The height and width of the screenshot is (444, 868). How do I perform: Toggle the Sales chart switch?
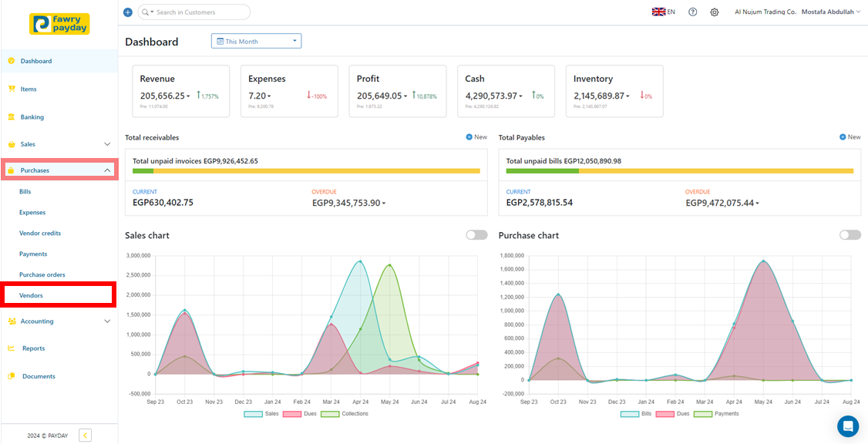[x=476, y=235]
